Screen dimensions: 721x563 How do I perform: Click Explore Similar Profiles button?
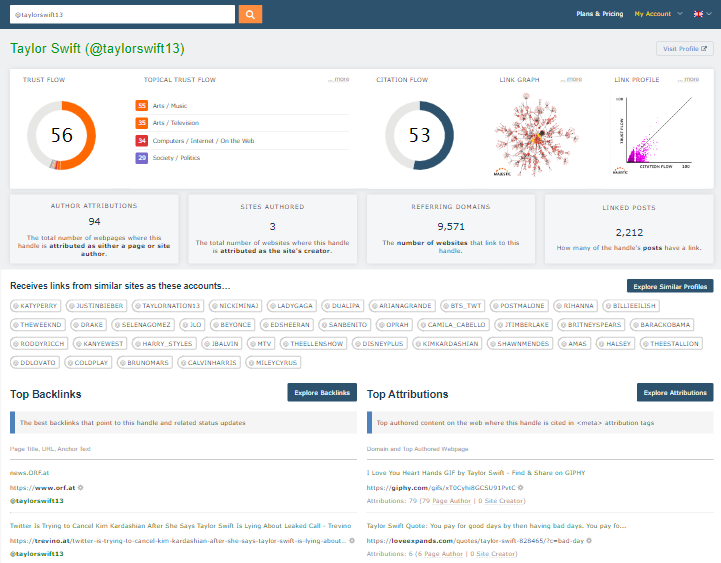pyautogui.click(x=669, y=286)
